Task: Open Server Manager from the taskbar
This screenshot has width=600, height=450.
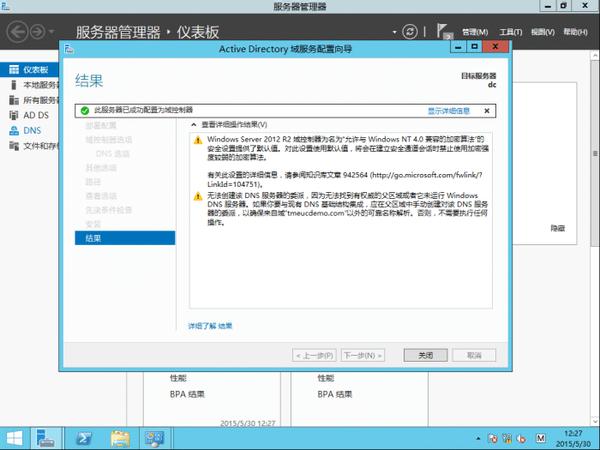Action: 46,439
